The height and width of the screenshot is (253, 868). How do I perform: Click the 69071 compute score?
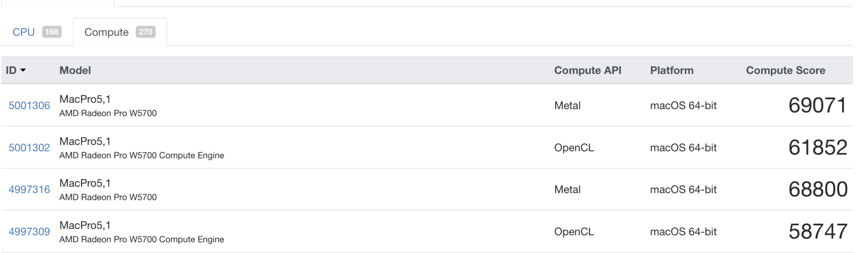tap(817, 106)
